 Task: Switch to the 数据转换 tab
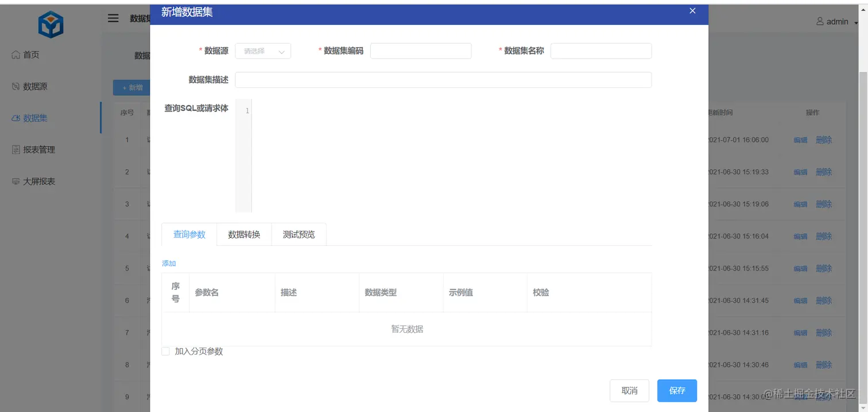pos(244,234)
